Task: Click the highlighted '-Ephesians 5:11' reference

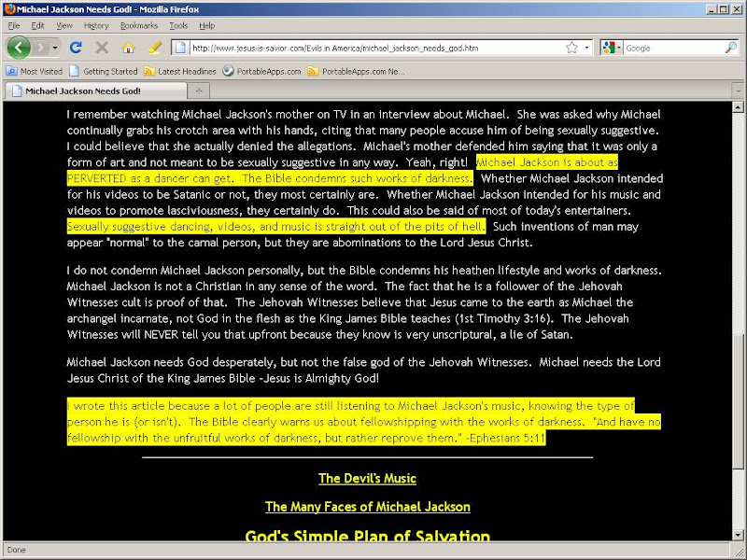Action: [x=505, y=438]
